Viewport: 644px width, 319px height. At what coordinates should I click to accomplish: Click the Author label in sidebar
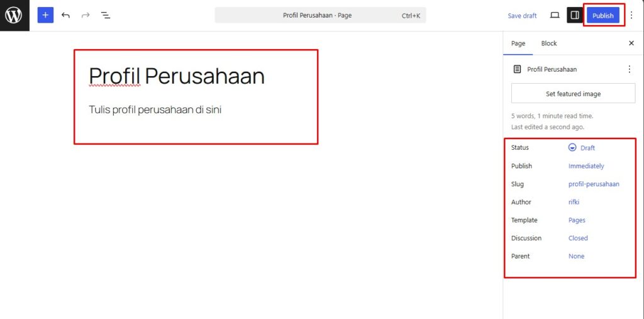click(521, 202)
